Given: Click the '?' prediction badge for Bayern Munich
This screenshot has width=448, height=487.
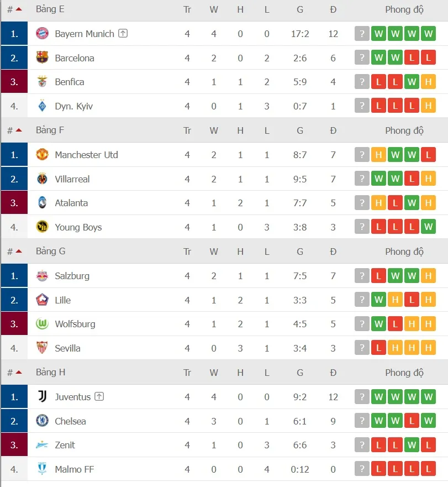Looking at the screenshot, I should pos(362,33).
